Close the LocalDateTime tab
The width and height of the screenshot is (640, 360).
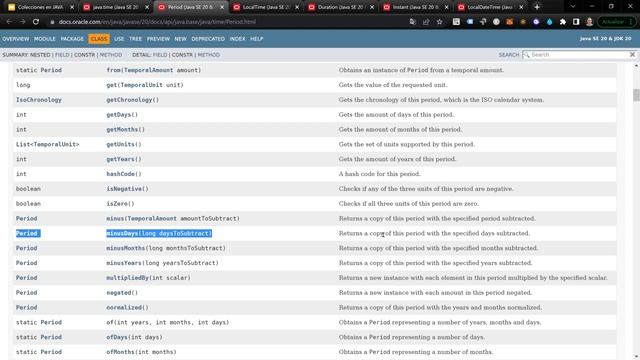point(521,7)
